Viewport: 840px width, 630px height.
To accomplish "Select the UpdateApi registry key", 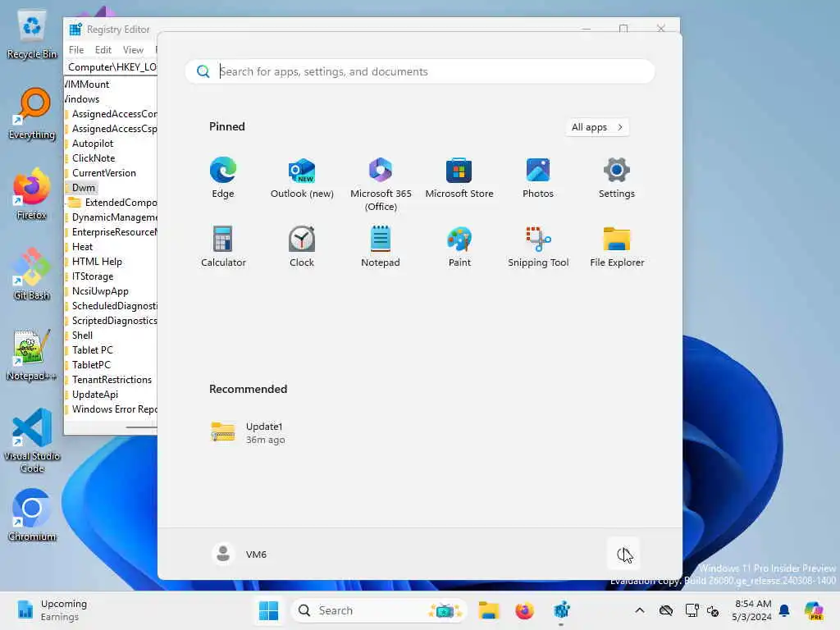I will [x=95, y=395].
